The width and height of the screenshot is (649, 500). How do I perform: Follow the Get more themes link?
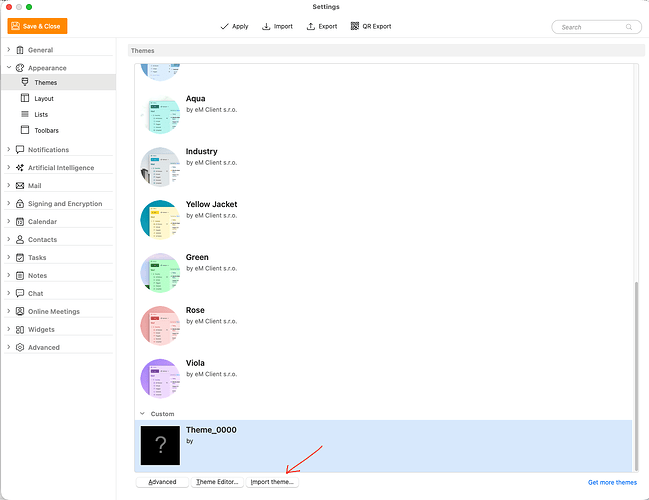pyautogui.click(x=612, y=483)
